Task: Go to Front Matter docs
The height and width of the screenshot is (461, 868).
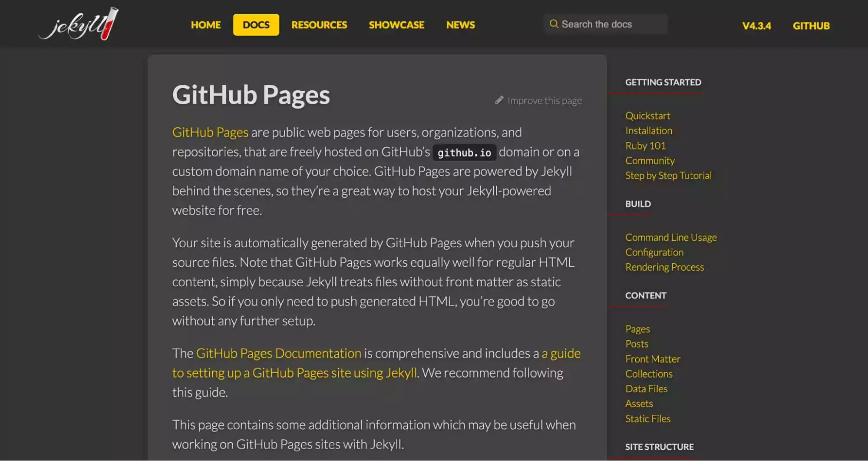Action: tap(653, 359)
